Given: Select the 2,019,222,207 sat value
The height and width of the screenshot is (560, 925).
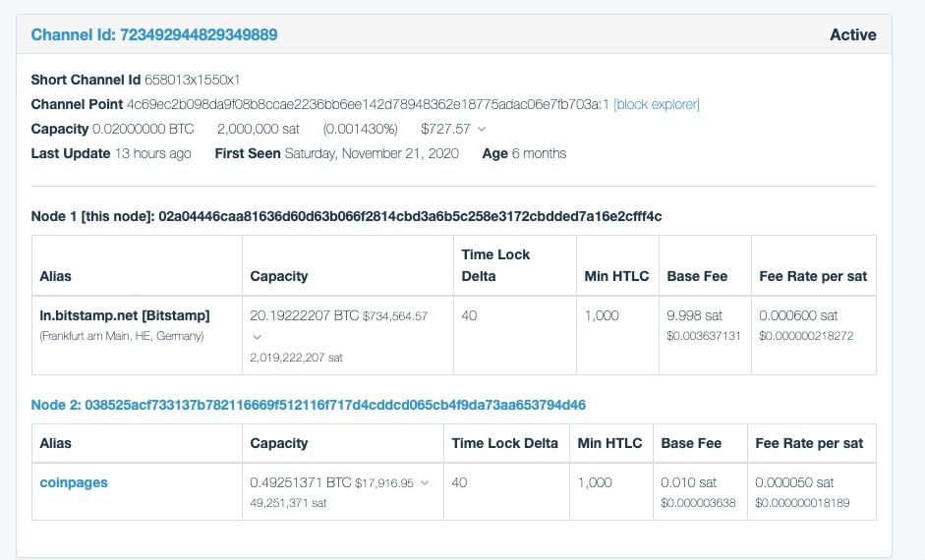Looking at the screenshot, I should (296, 358).
